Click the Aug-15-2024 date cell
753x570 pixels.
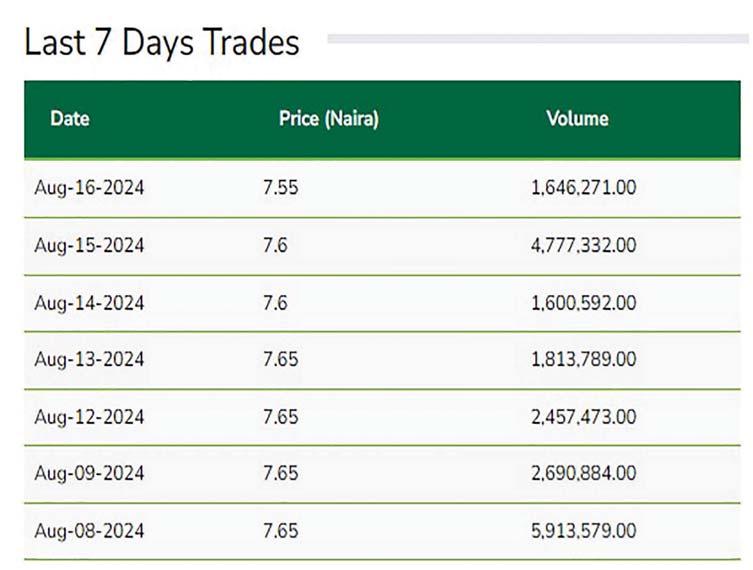pos(89,245)
